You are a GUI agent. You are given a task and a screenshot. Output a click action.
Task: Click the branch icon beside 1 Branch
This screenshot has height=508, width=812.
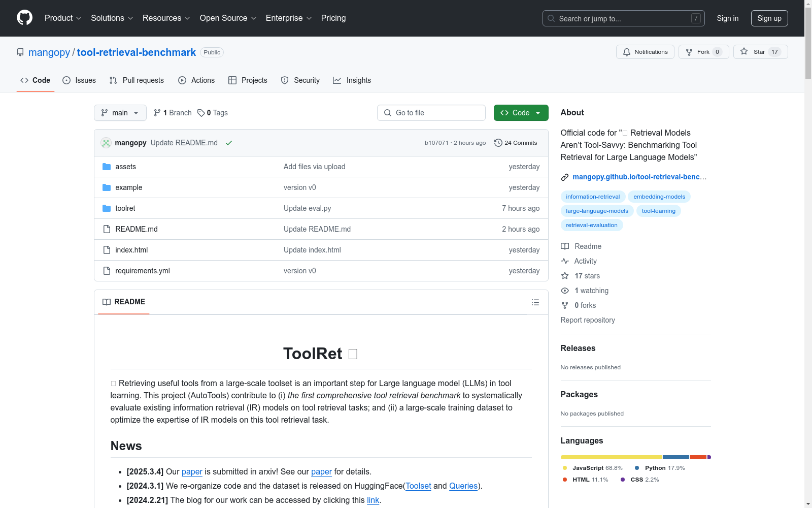[157, 113]
